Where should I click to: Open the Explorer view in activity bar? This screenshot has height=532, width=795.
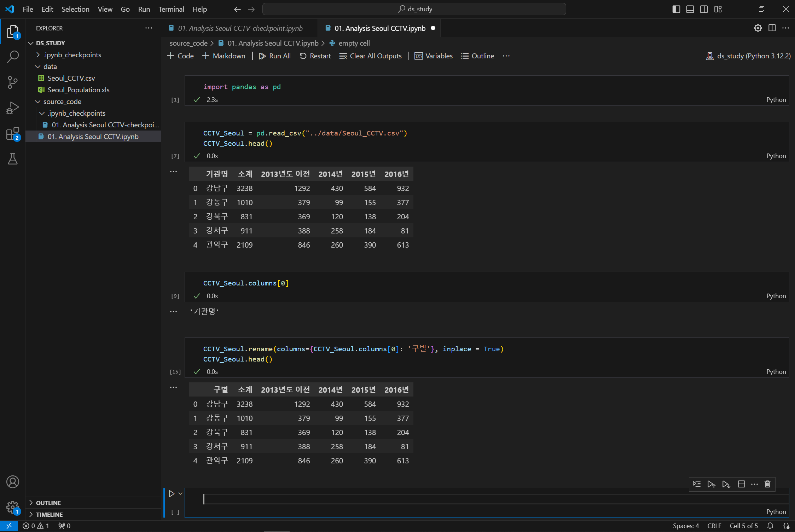[x=13, y=31]
